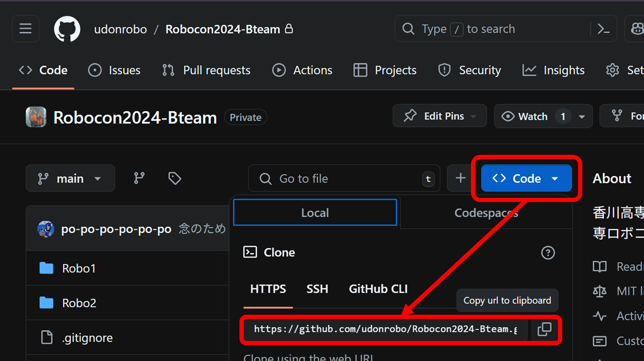Select the Codespaces tab
644x361 pixels.
(x=486, y=213)
